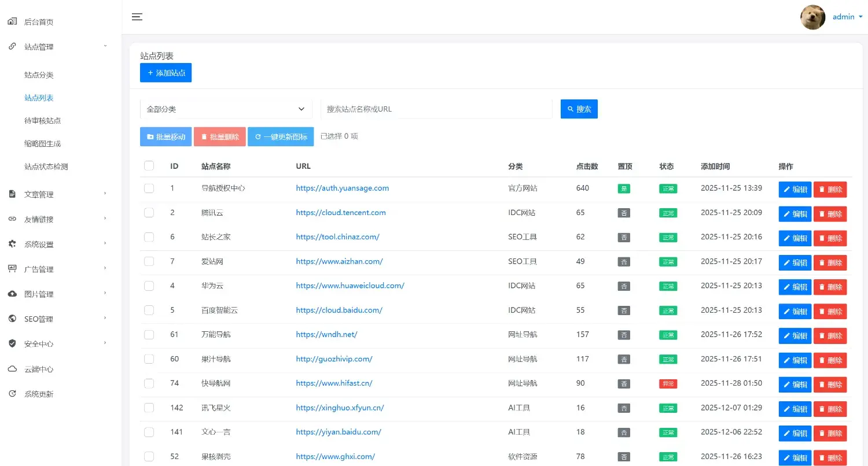Select the checkbox for 讯飞星火 row
The height and width of the screenshot is (466, 868).
click(x=149, y=408)
